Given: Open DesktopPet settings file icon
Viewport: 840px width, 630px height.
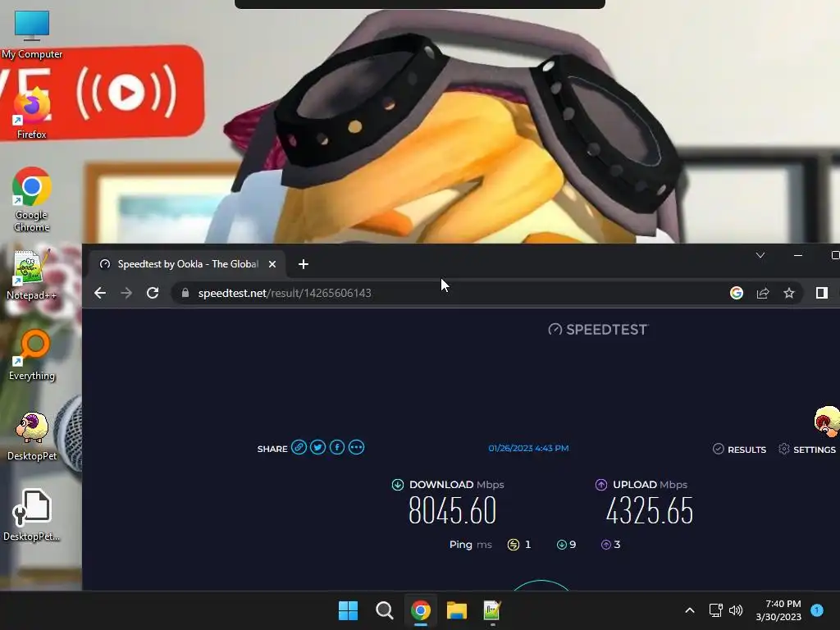Looking at the screenshot, I should [x=32, y=515].
